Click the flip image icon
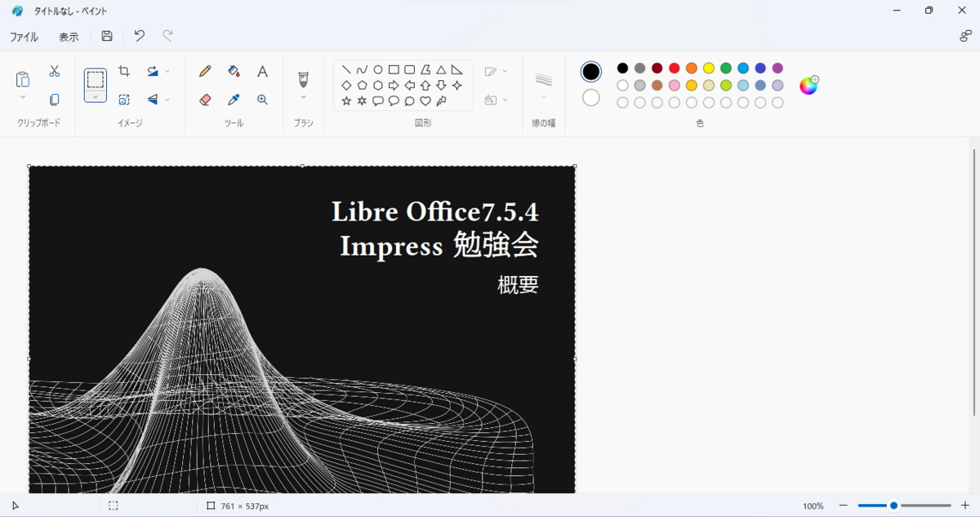 coord(153,100)
